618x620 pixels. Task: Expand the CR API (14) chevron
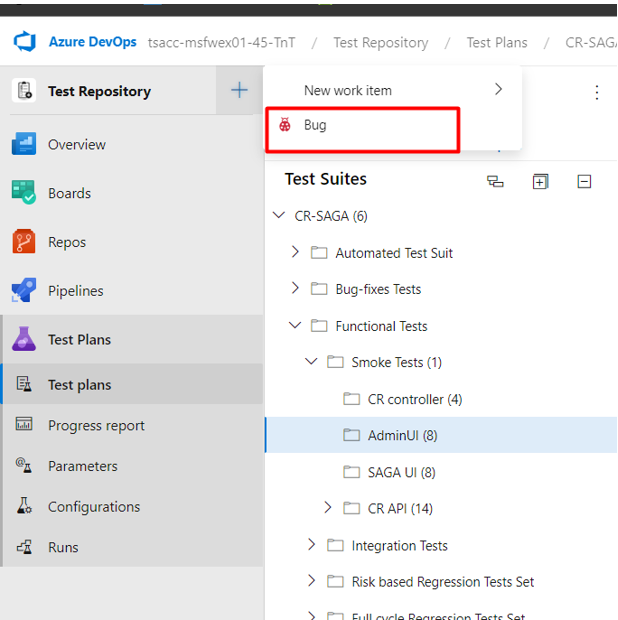327,508
